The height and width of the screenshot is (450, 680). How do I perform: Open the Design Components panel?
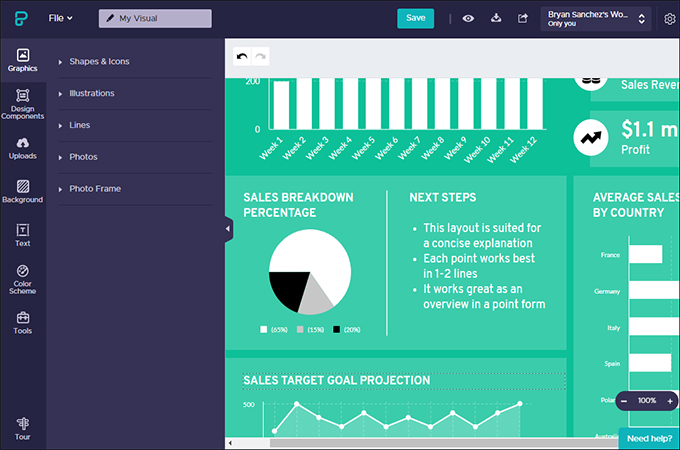tap(23, 104)
